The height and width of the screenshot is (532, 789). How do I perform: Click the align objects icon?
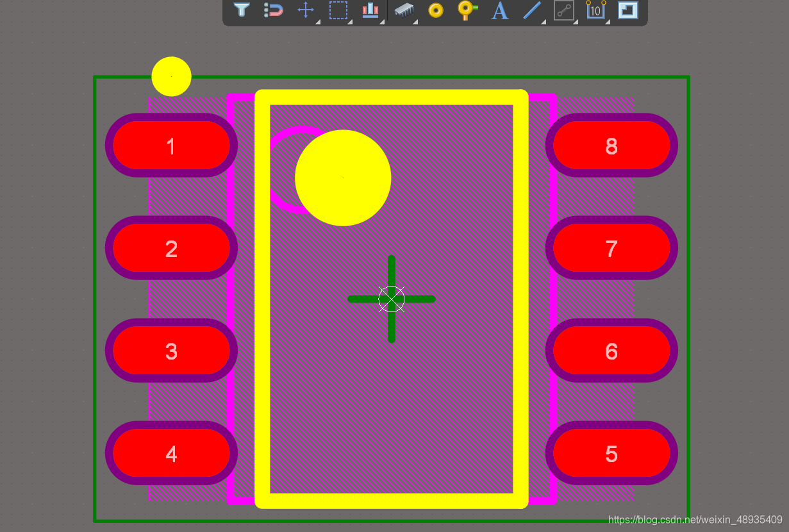[x=370, y=10]
